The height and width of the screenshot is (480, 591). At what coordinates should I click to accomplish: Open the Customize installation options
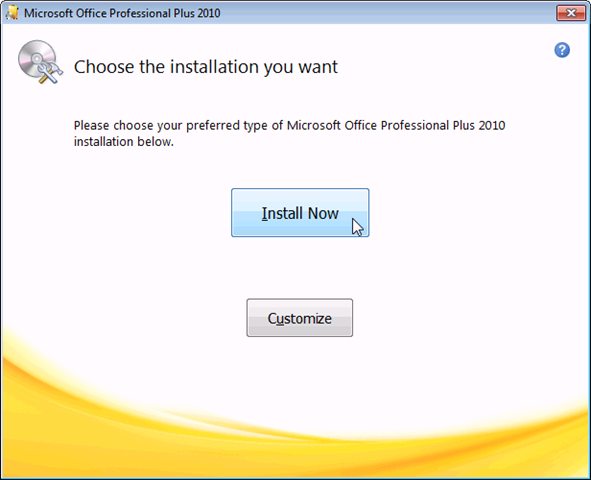[x=300, y=318]
